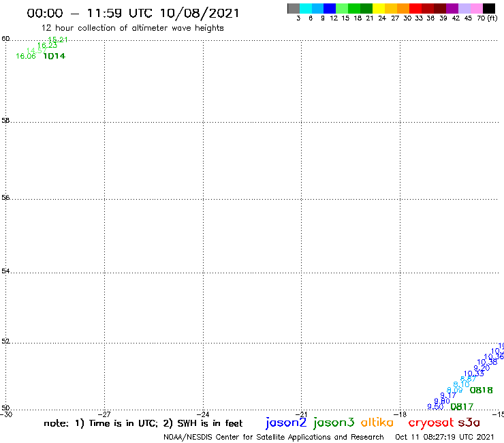Click the '9.50' wave height reading

pos(435,407)
